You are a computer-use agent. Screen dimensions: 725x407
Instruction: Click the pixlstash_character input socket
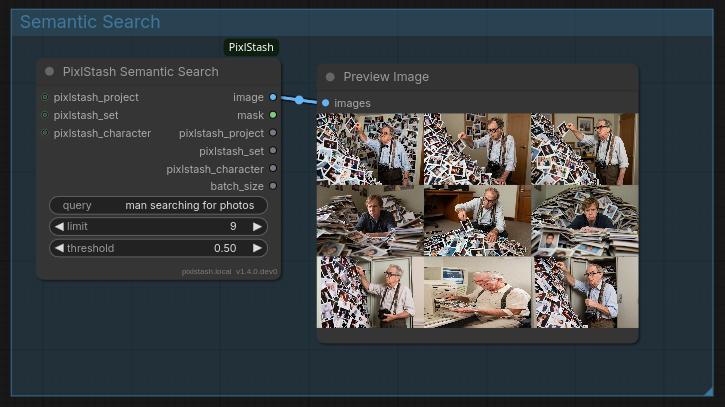pos(45,133)
